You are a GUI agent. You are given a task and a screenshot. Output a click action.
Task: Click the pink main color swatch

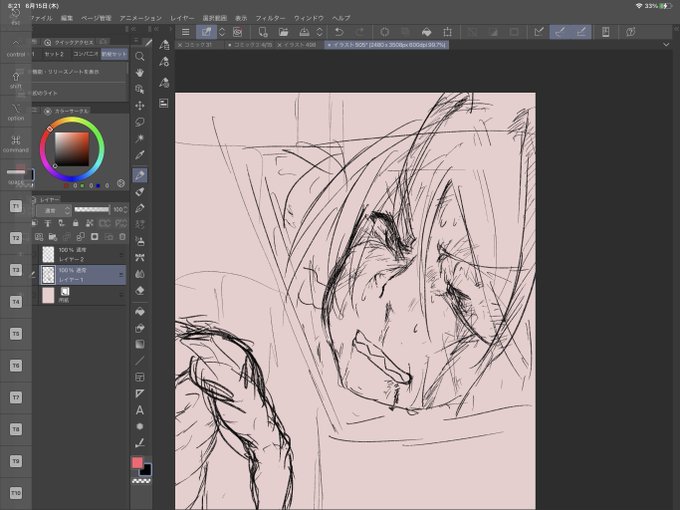click(137, 462)
